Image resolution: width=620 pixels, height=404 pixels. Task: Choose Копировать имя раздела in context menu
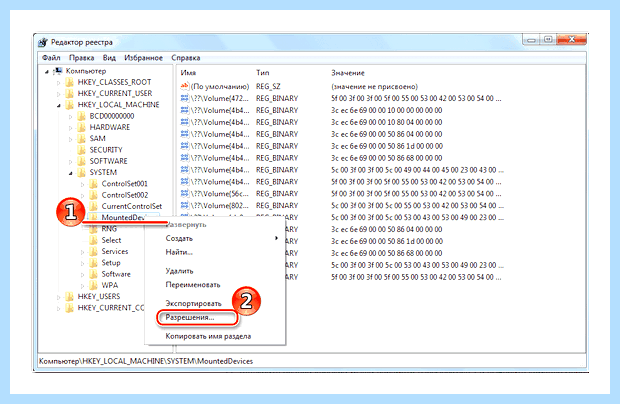coord(208,336)
